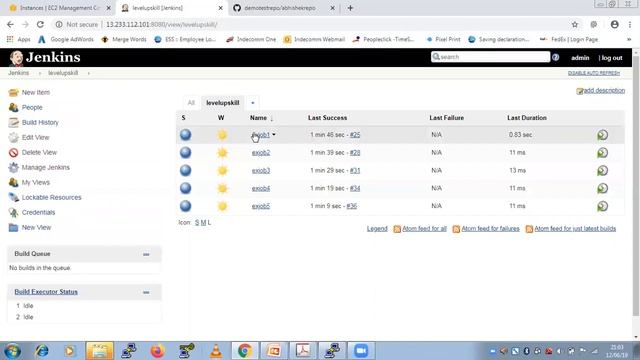
Task: Switch to the EC2 Management Console browser tab
Action: coord(60,8)
